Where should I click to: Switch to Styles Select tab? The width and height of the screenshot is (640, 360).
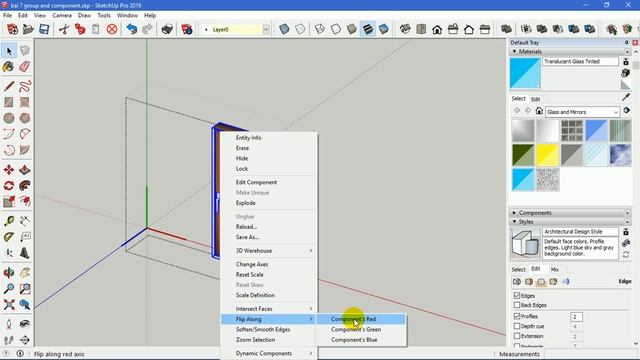(518, 269)
